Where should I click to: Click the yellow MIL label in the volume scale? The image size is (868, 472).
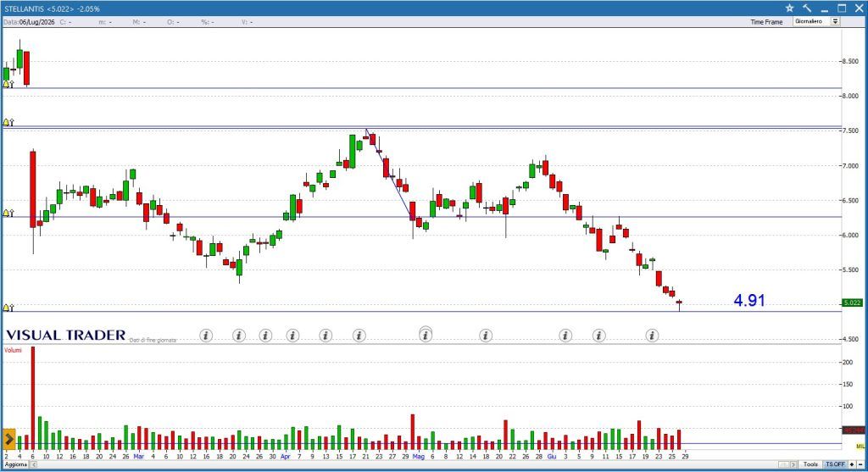(860, 446)
